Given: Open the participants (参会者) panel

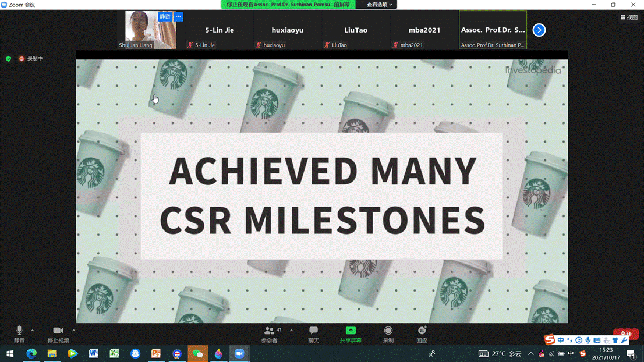Looking at the screenshot, I should click(269, 331).
